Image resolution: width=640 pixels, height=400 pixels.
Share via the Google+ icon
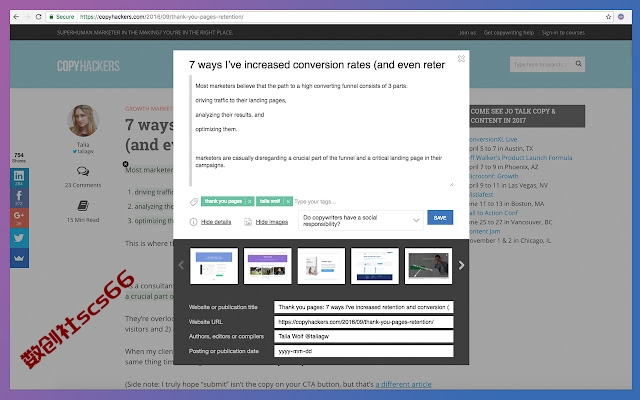point(19,218)
